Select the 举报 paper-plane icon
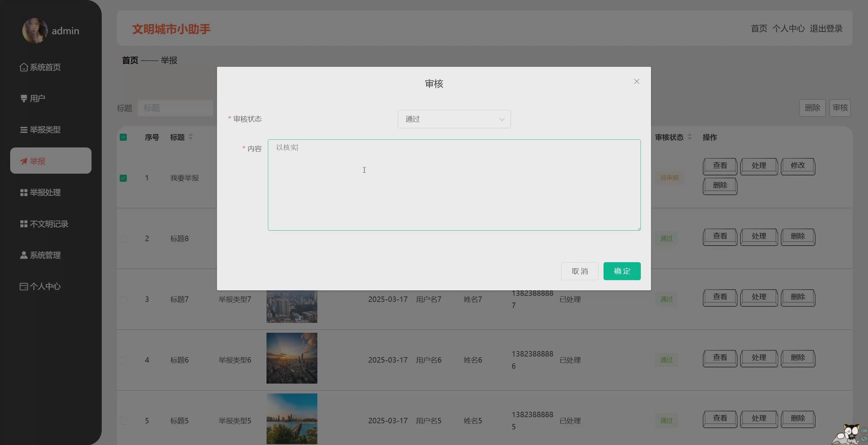 coord(23,161)
